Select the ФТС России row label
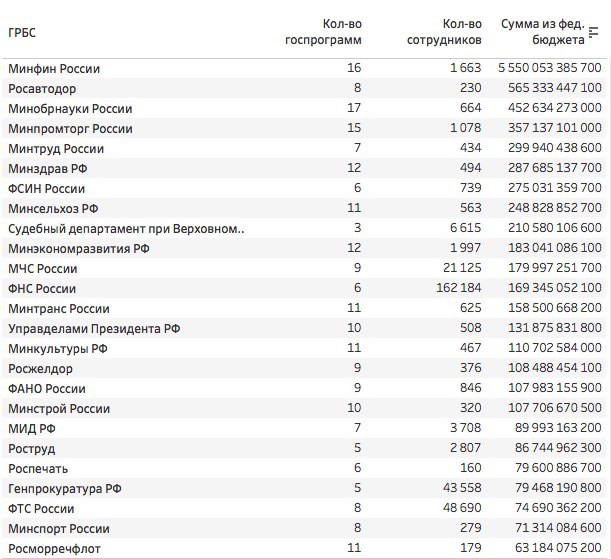This screenshot has height=559, width=611. point(41,509)
